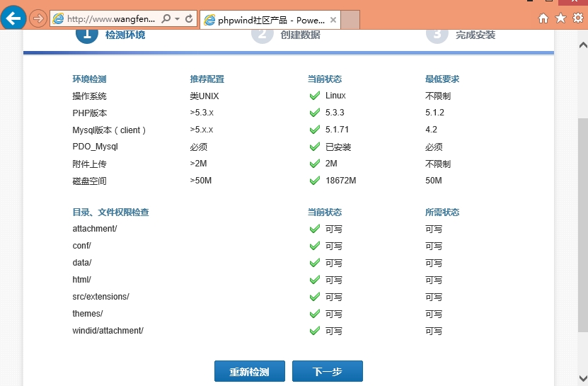Viewport: 588px width, 386px height.
Task: Click step 3 完成安装 indicator
Action: pyautogui.click(x=461, y=35)
